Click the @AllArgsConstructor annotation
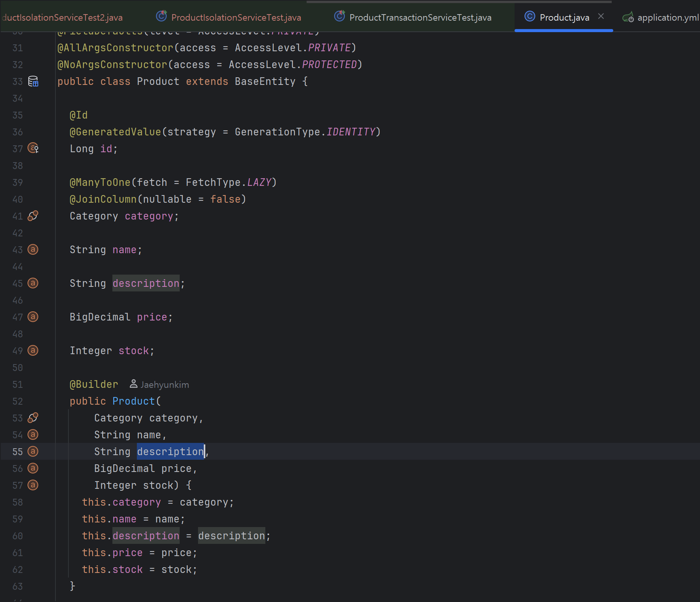 (x=115, y=48)
